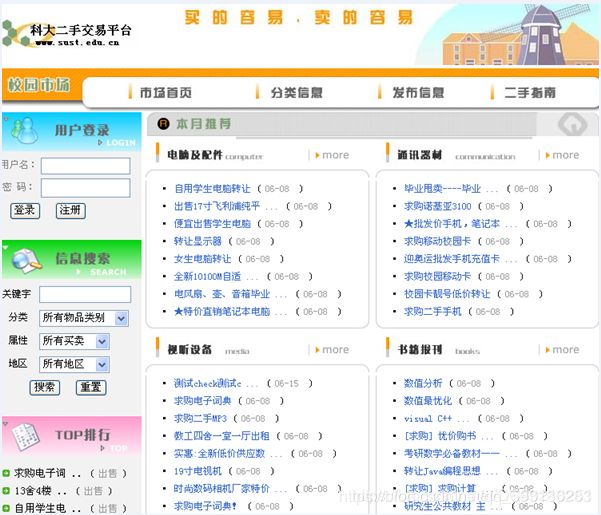Open listing 时尚数码相机厂家特价

pyautogui.click(x=222, y=489)
